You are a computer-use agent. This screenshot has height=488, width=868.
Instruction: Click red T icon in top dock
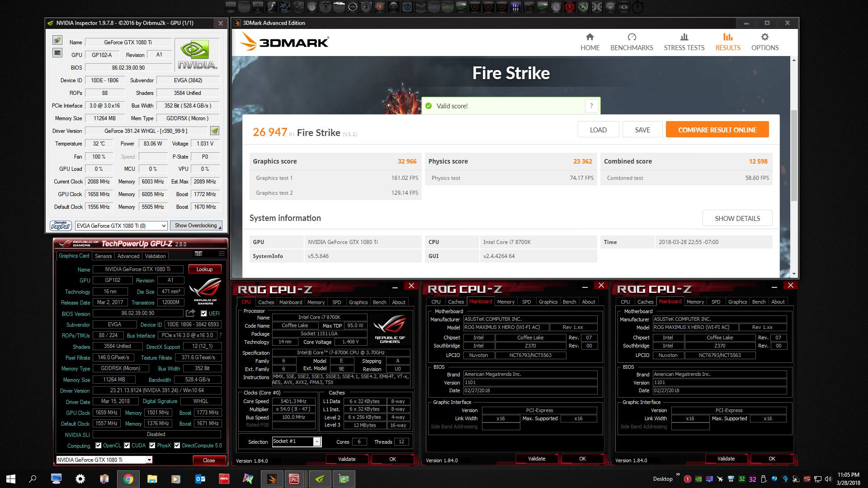570,7
